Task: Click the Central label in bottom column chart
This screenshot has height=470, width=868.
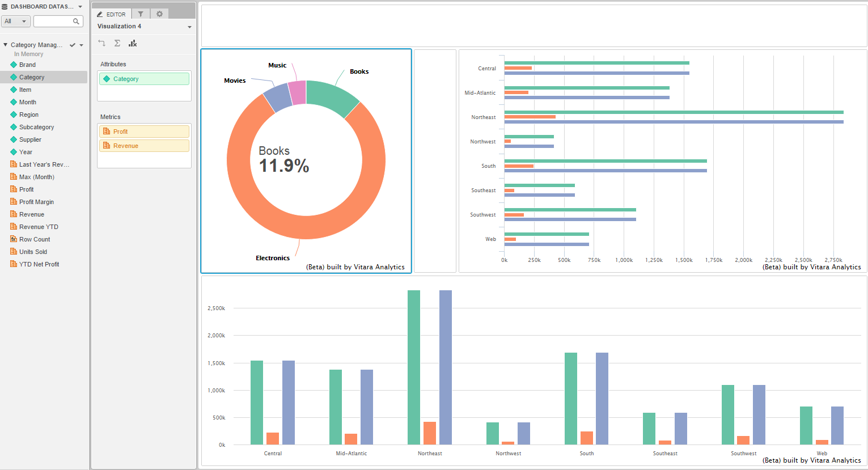Action: pos(273,454)
